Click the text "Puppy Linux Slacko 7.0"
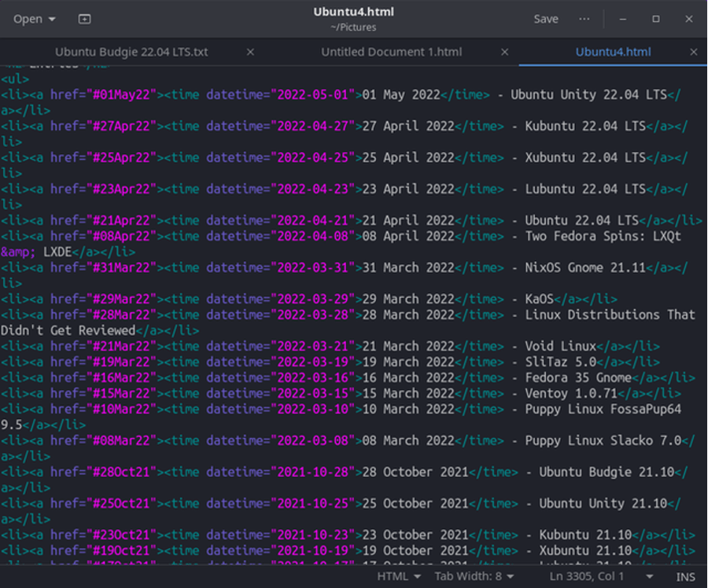This screenshot has width=708, height=588. pyautogui.click(x=603, y=440)
